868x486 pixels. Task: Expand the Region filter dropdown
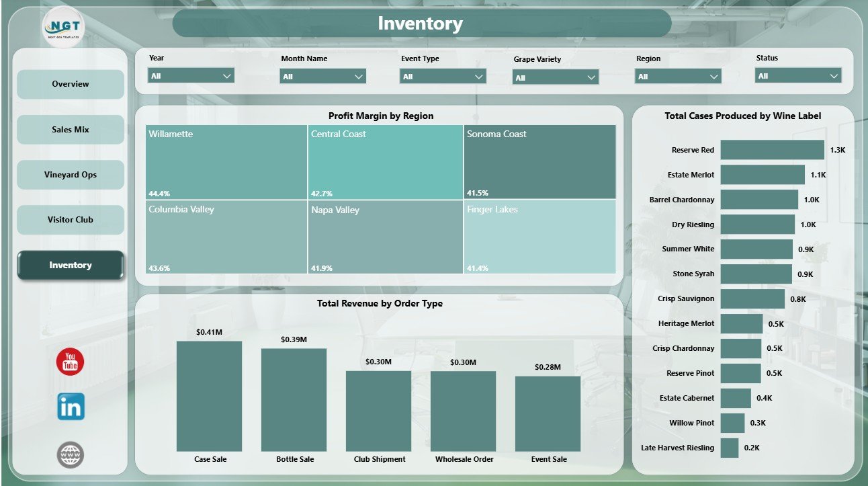(x=679, y=77)
